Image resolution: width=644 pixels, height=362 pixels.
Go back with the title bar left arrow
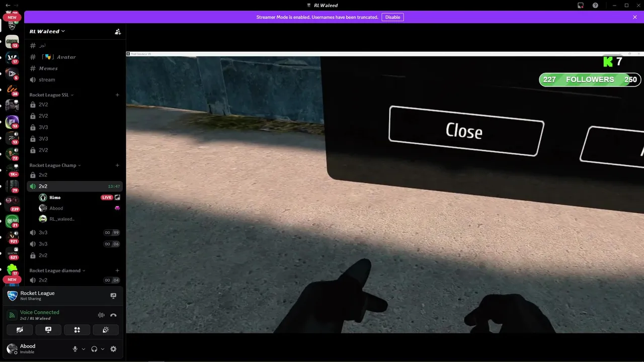pyautogui.click(x=8, y=5)
